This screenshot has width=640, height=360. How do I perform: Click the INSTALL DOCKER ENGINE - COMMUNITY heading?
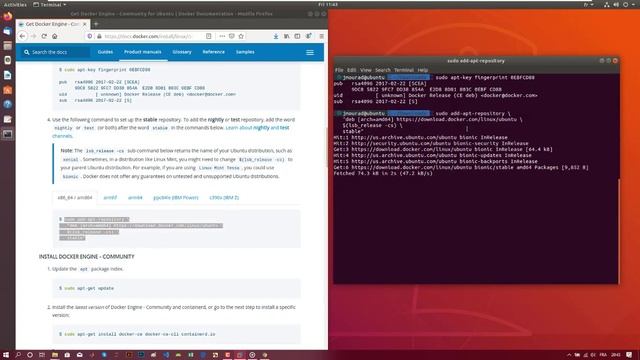(x=87, y=257)
